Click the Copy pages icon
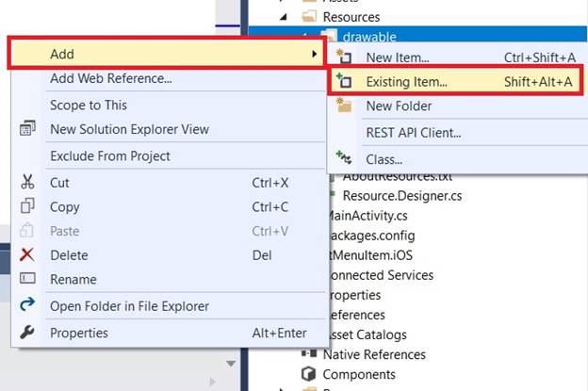The image size is (588, 391). (x=27, y=205)
